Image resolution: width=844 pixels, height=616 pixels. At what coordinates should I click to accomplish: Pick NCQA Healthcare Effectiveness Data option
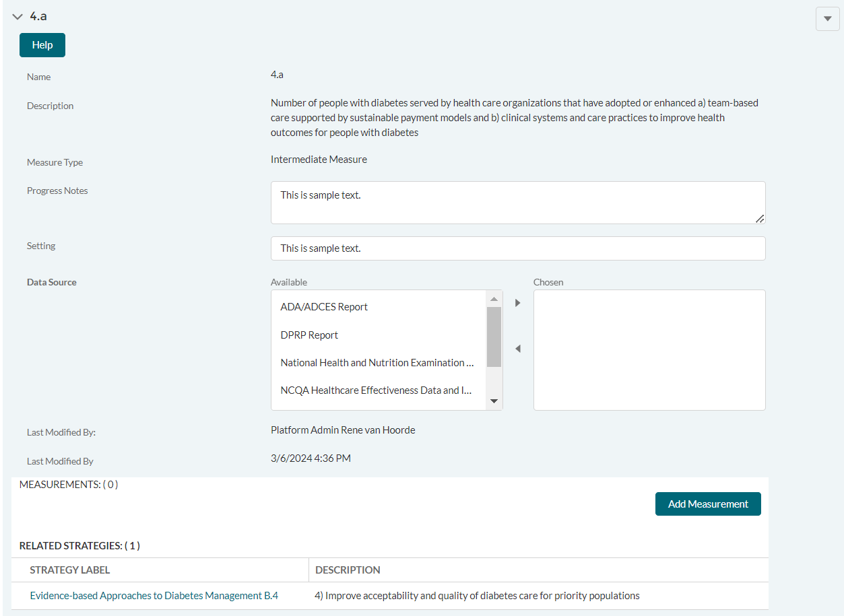point(375,390)
